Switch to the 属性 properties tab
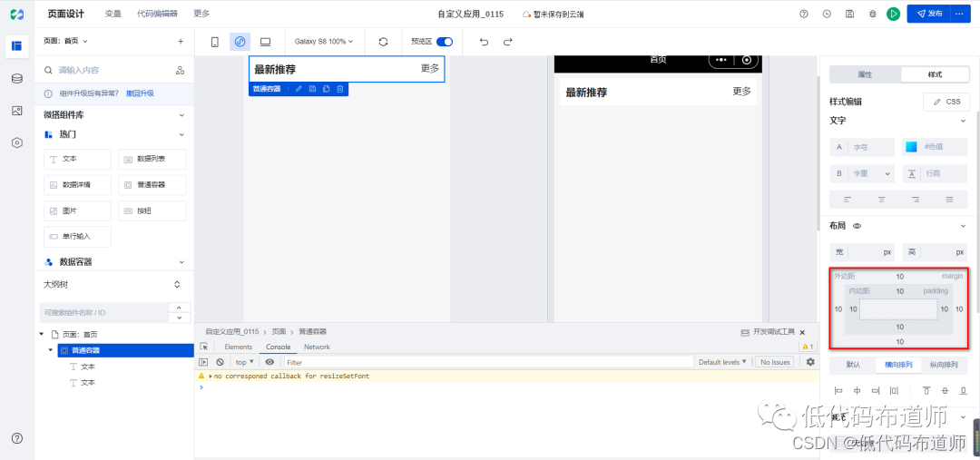Image resolution: width=980 pixels, height=460 pixels. point(865,74)
